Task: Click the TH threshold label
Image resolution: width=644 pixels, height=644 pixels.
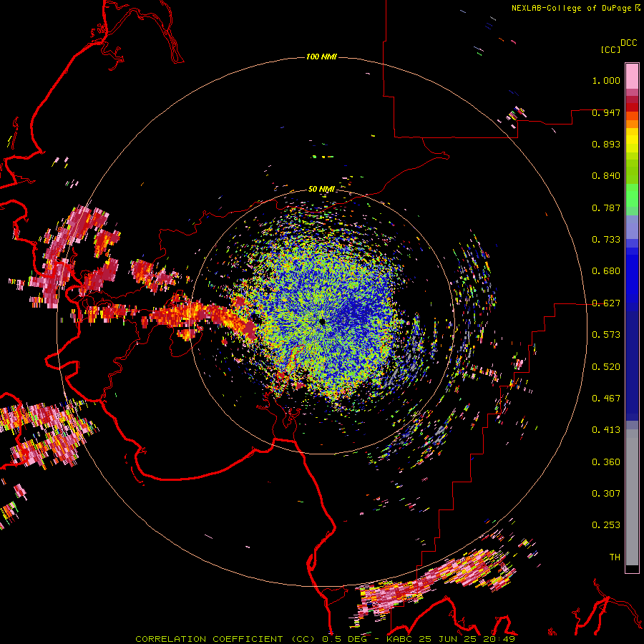Action: [x=615, y=557]
